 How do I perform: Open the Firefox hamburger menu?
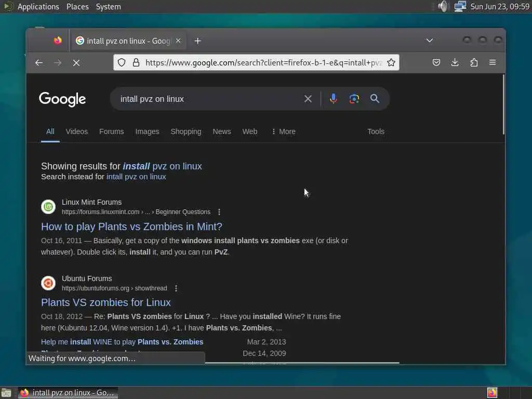click(x=493, y=62)
